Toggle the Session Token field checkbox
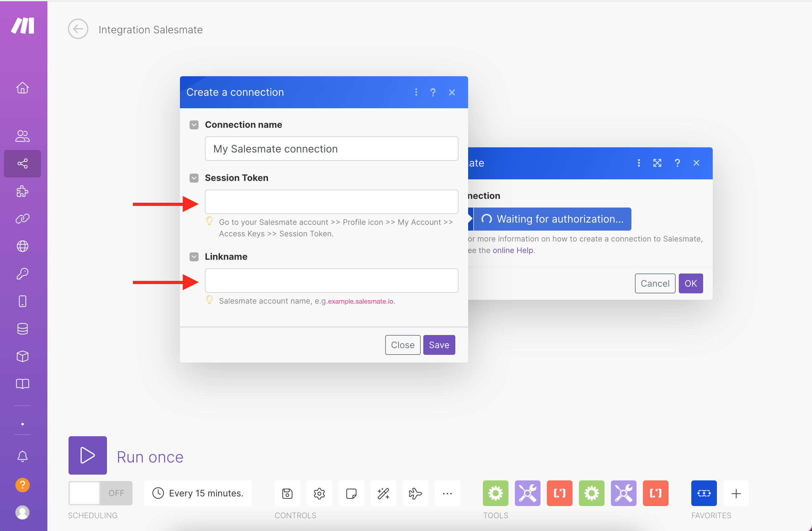This screenshot has width=812, height=531. click(x=194, y=178)
